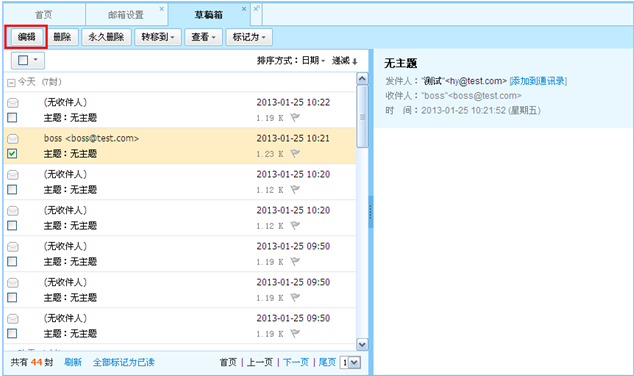Viewport: 634px width, 376px height.
Task: Go to 尾页 last page
Action: 327,362
